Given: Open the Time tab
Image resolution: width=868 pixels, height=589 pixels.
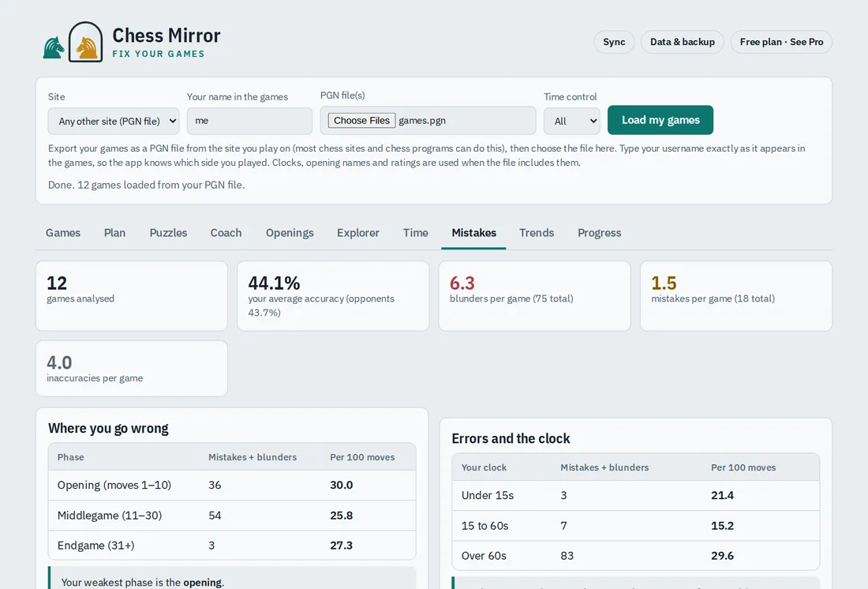Looking at the screenshot, I should pos(416,233).
